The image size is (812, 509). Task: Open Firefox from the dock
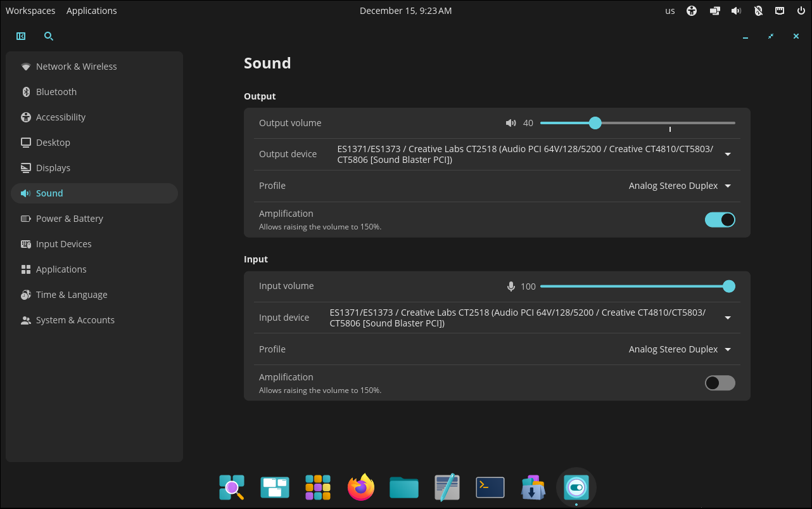(360, 487)
